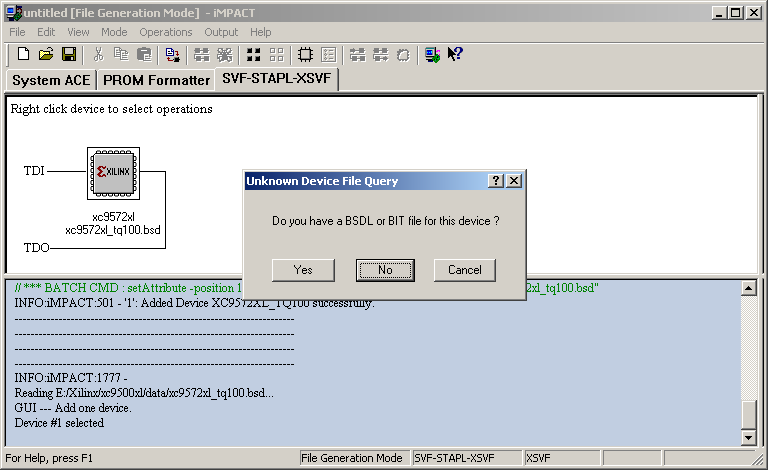Image resolution: width=768 pixels, height=470 pixels.
Task: Open the Output menu
Action: tap(221, 32)
